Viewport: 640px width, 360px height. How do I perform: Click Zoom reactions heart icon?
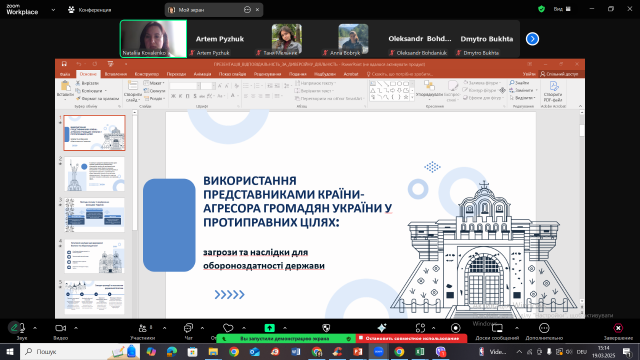228,328
